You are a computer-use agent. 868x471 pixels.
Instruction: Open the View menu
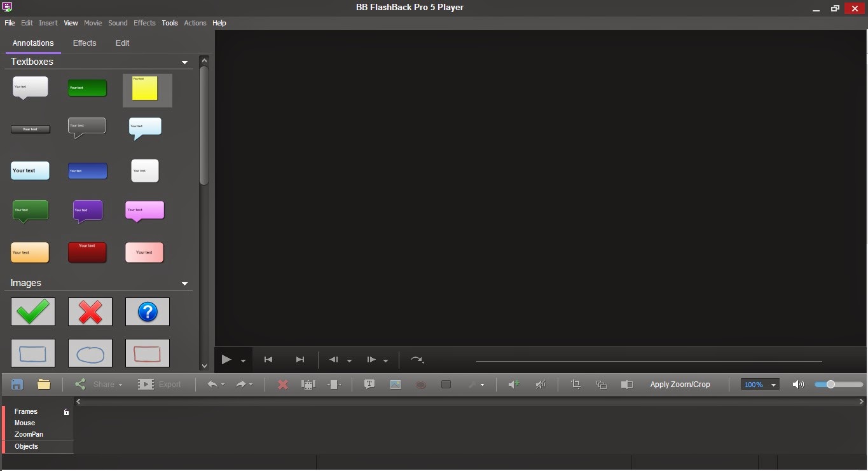click(71, 23)
